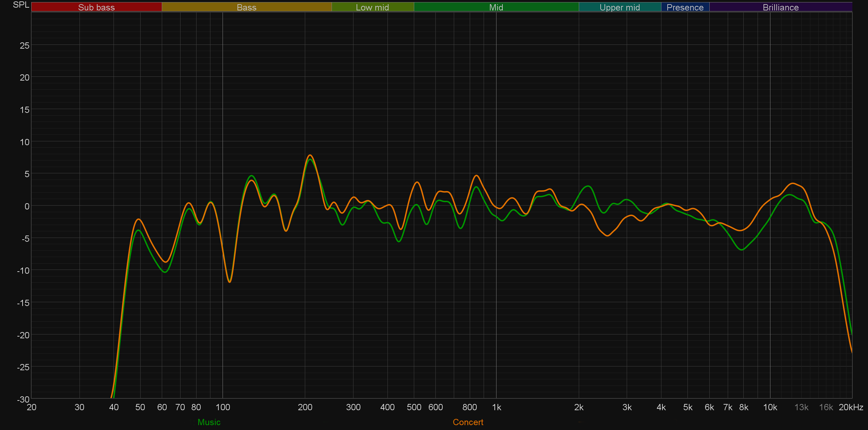Click the orange curve peak near 13k
This screenshot has height=430, width=868.
[x=793, y=183]
